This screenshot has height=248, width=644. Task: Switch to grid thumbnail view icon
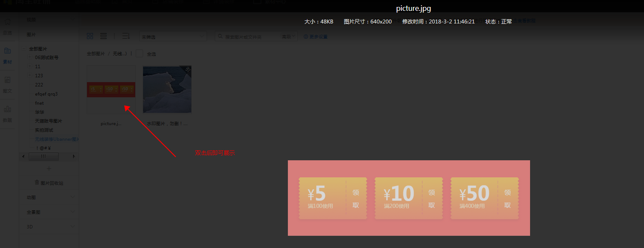click(90, 36)
